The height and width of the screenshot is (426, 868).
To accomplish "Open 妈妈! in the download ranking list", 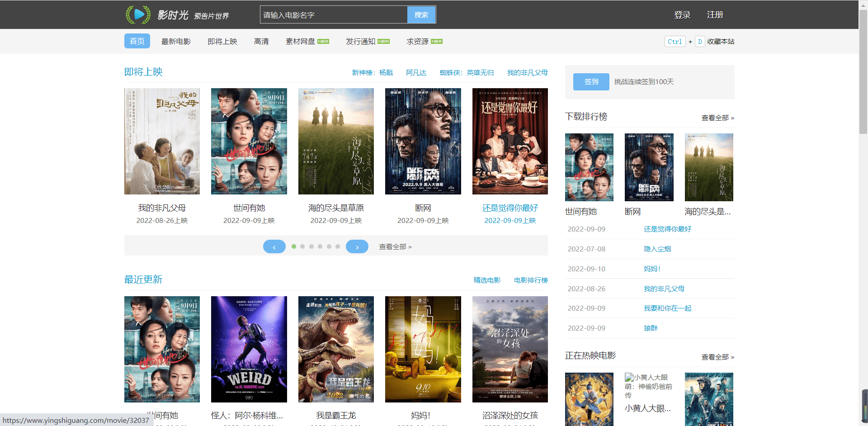I will (652, 269).
